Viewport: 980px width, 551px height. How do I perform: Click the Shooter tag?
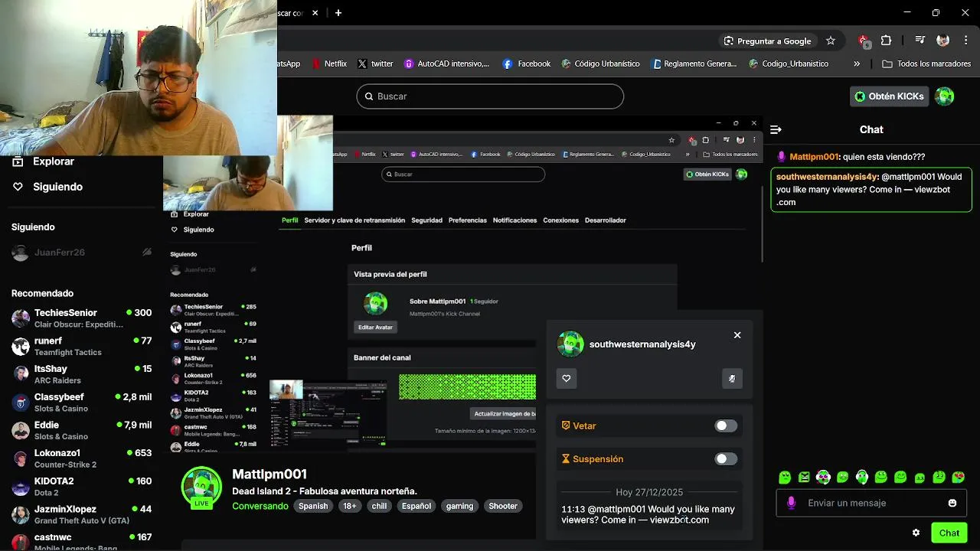point(503,506)
